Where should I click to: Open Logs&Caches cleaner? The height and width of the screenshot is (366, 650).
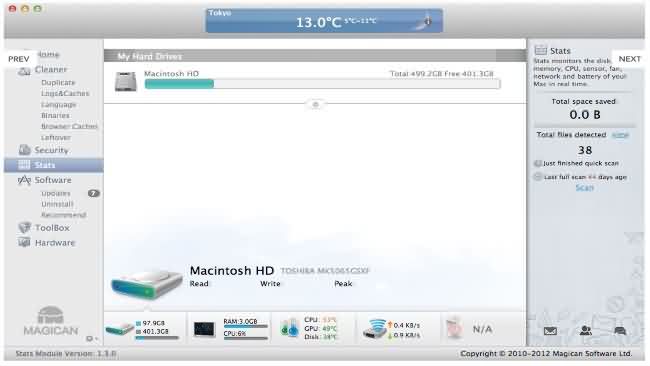[65, 93]
